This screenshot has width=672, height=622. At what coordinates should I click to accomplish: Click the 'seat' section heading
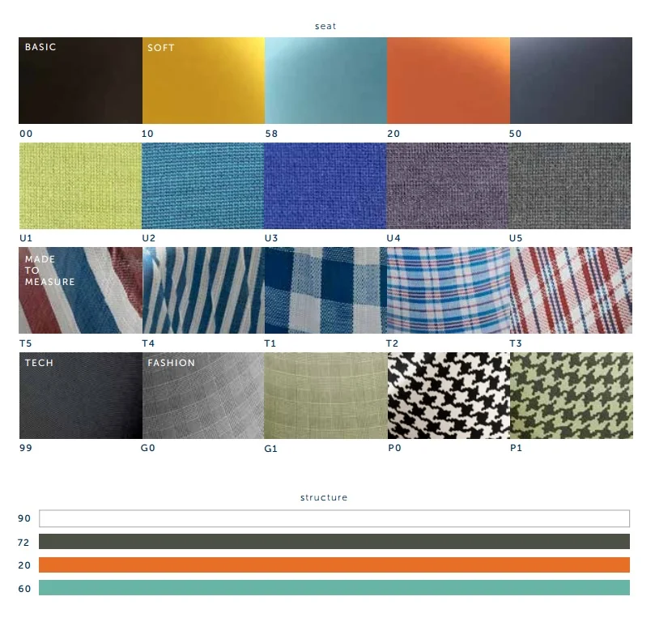click(325, 26)
